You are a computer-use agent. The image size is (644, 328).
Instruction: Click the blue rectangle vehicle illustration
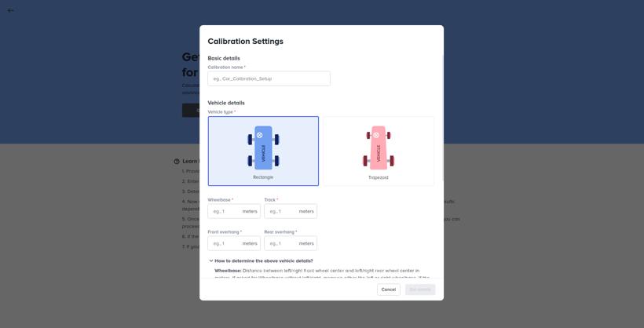(263, 148)
